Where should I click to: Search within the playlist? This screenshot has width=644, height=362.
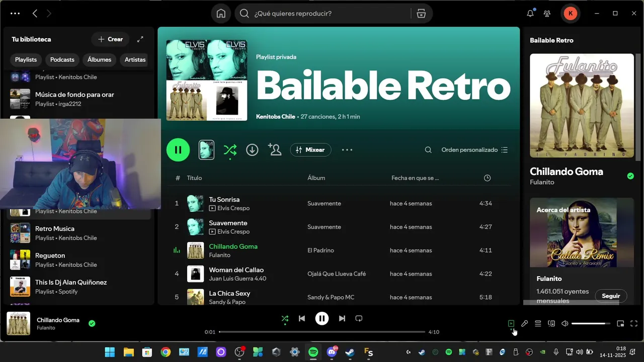pos(428,150)
